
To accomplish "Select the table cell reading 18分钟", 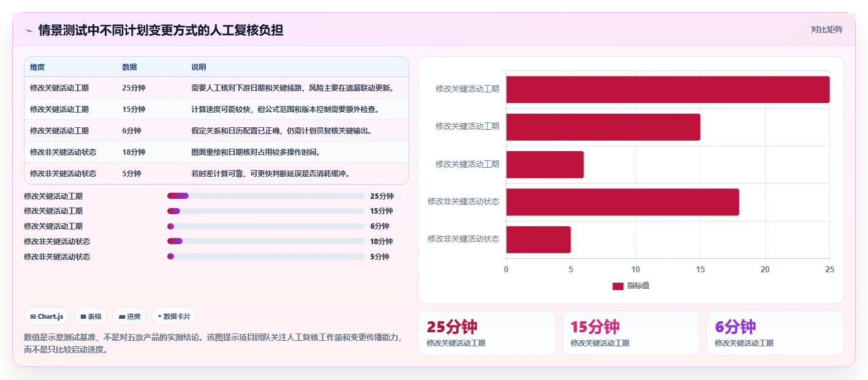I will 134,152.
